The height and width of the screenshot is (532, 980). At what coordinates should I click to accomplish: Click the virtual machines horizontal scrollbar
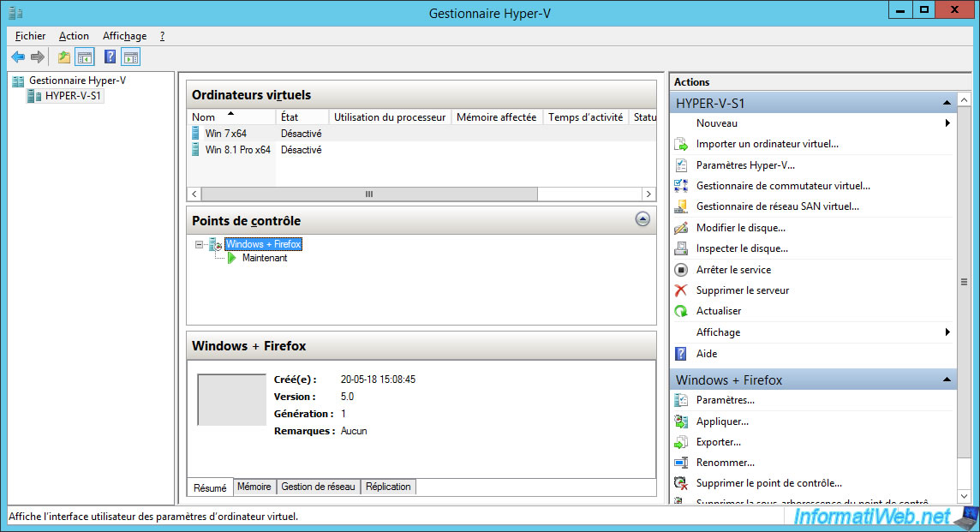pyautogui.click(x=368, y=194)
